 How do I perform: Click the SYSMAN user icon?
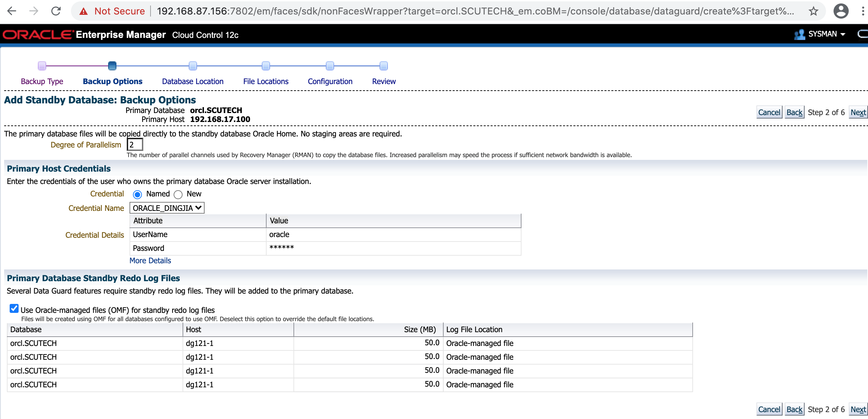pos(799,34)
